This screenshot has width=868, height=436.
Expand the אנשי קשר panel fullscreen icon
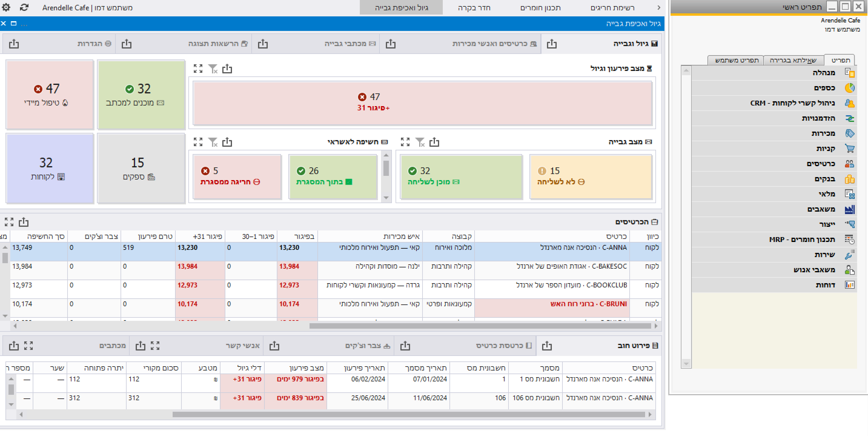[x=155, y=345]
